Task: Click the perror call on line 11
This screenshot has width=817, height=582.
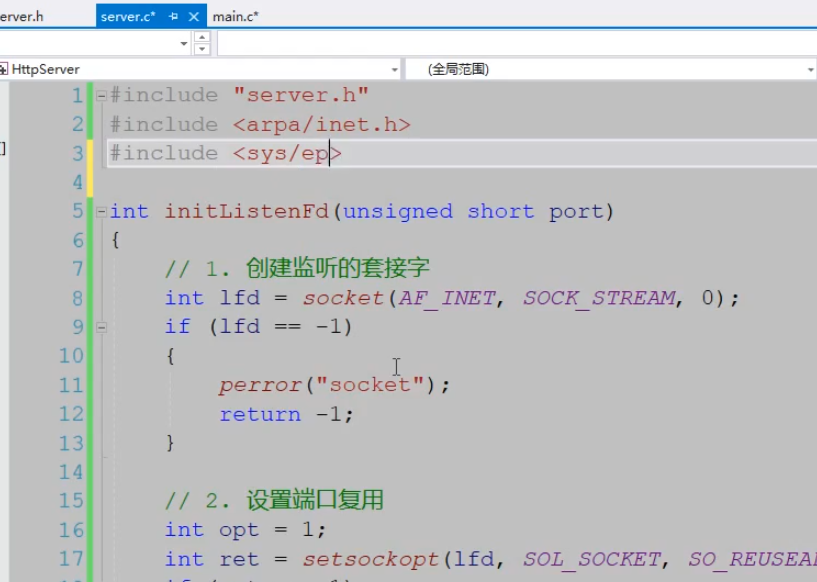Action: click(x=260, y=386)
